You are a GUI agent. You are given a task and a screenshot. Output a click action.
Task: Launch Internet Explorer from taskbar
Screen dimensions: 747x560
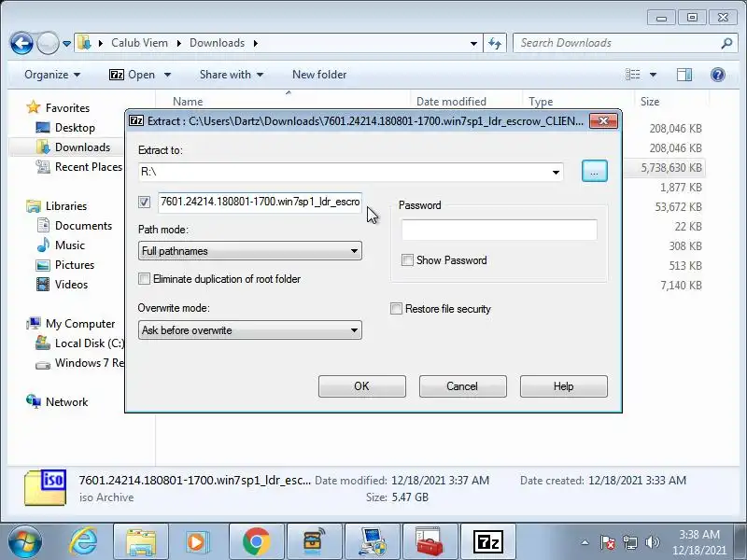coord(83,542)
